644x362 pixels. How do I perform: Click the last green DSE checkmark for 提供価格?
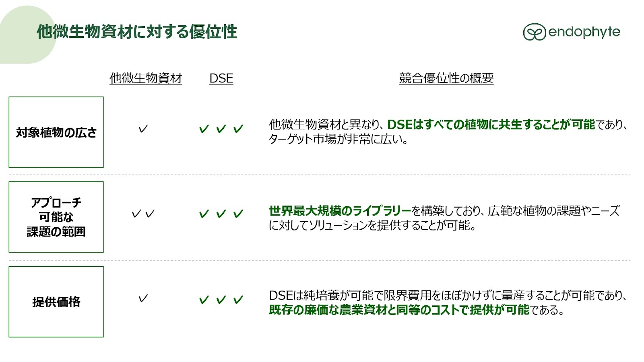click(238, 300)
